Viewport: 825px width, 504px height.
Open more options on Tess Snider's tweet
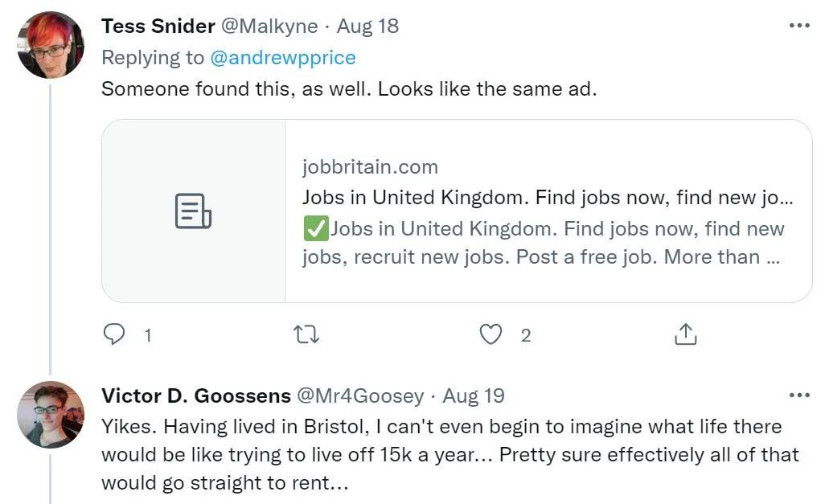pos(799,26)
